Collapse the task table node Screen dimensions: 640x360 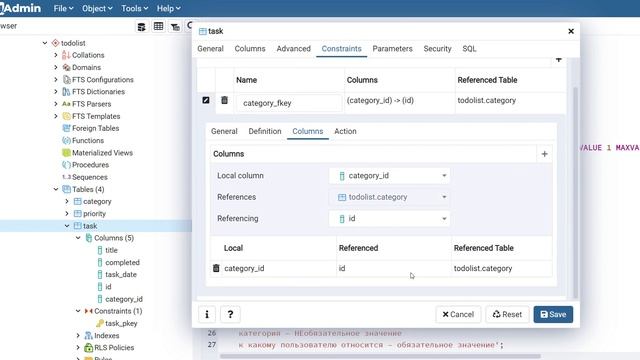[x=67, y=226]
